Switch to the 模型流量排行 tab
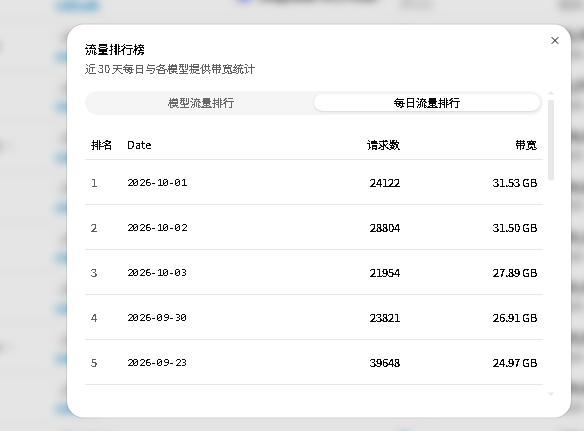 (201, 103)
